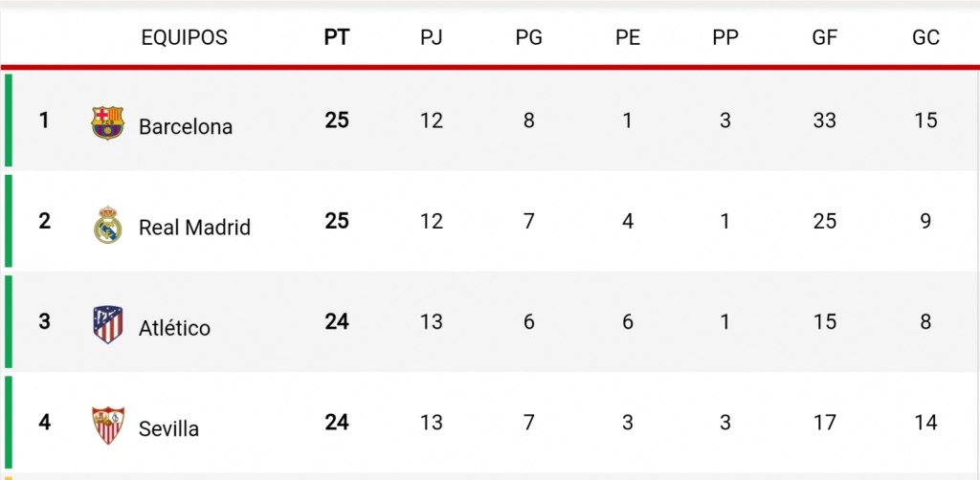The image size is (980, 480).
Task: Open the Barcelona team name link
Action: tap(186, 126)
